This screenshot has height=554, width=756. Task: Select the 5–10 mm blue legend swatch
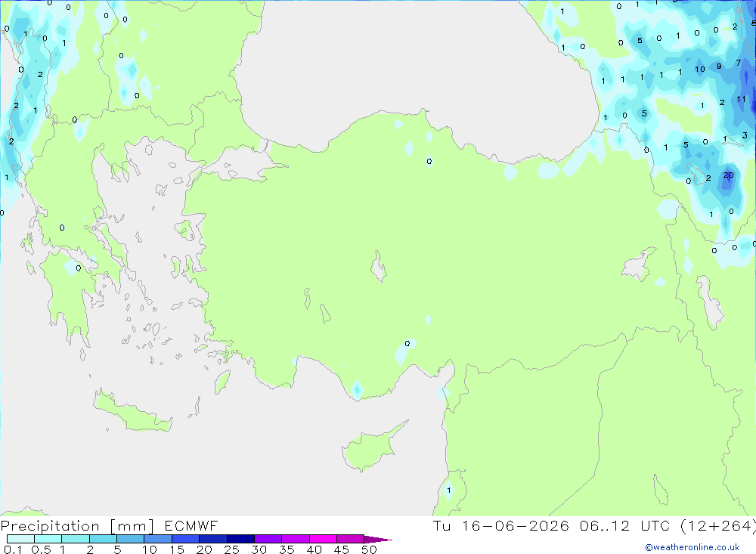130,539
